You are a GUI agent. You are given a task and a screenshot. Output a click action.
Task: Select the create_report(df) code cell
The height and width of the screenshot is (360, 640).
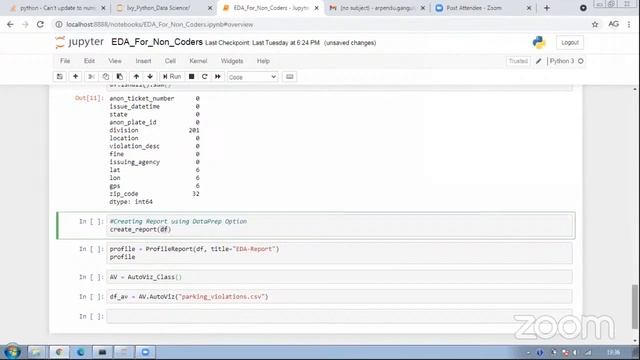pos(340,225)
